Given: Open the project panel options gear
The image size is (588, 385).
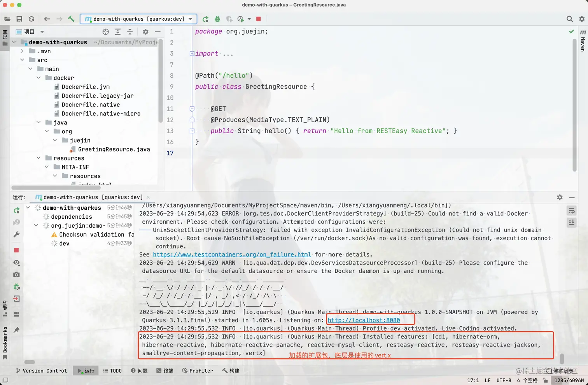Looking at the screenshot, I should tap(145, 31).
